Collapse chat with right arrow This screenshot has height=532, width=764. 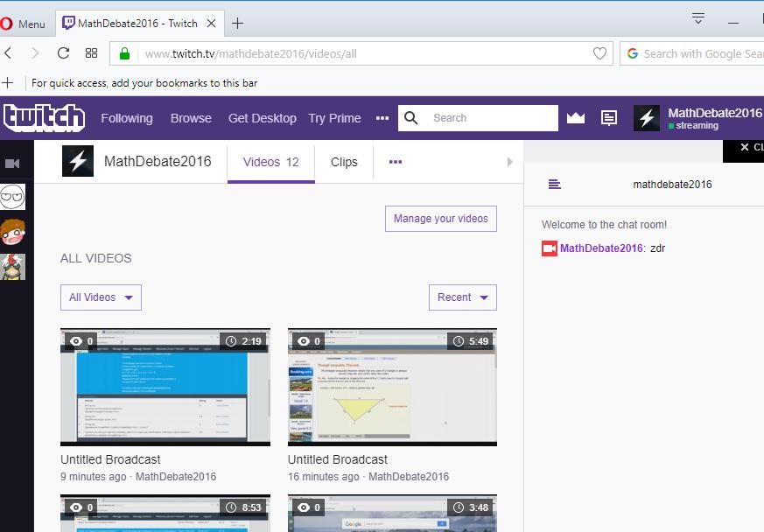[509, 162]
